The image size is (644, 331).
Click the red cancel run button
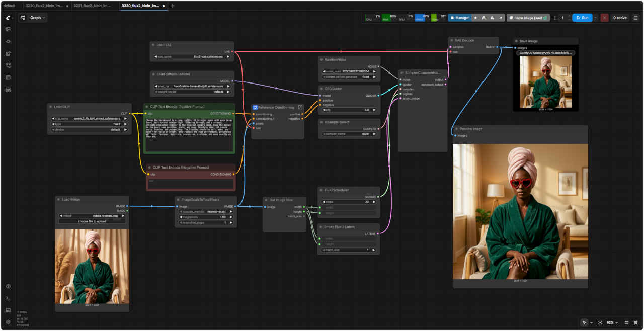(x=604, y=18)
